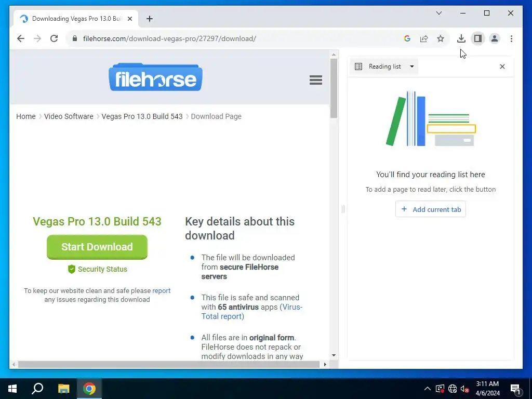The width and height of the screenshot is (532, 399).
Task: Click the Google icon in address bar
Action: click(407, 38)
